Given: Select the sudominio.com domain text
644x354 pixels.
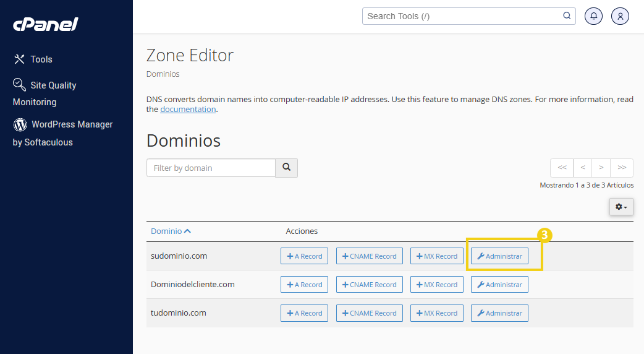Looking at the screenshot, I should click(x=179, y=256).
